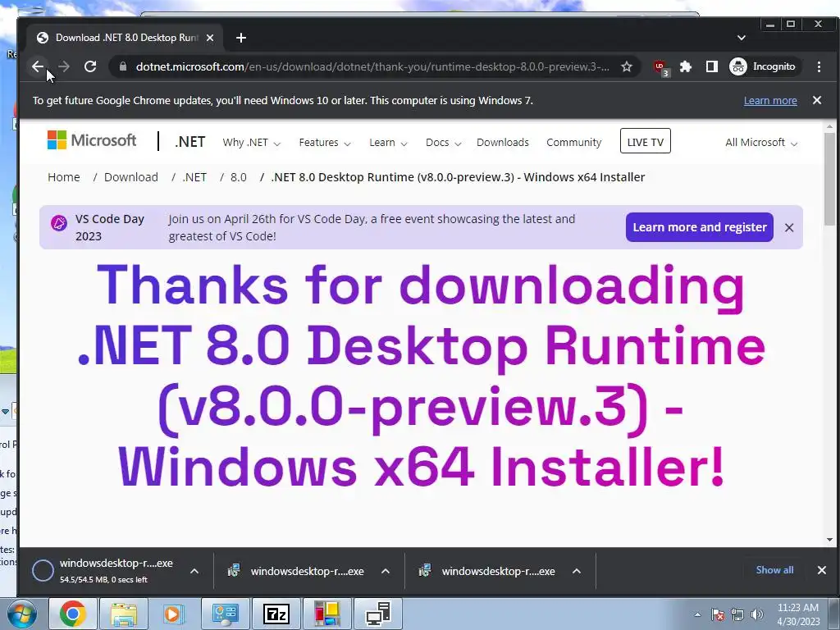Click Learn more and register button
Viewport: 840px width, 630px height.
click(x=699, y=227)
